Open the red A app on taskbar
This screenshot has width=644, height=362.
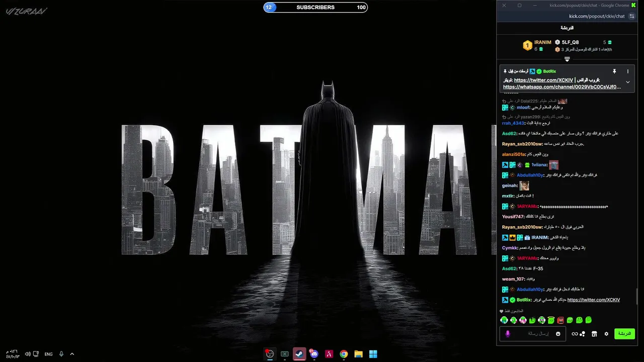pyautogui.click(x=329, y=354)
